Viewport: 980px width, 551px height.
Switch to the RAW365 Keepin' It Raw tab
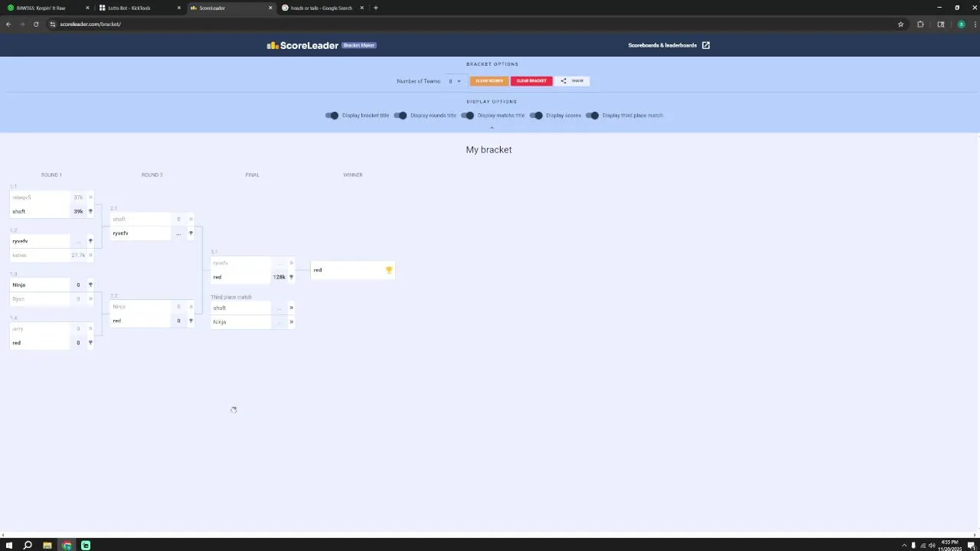[x=47, y=8]
